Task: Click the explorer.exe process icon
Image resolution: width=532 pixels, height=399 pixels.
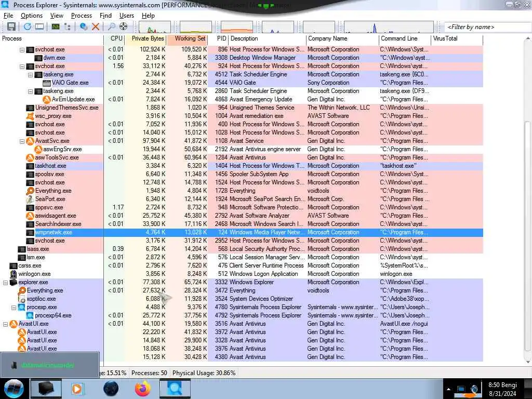Action: click(x=14, y=282)
